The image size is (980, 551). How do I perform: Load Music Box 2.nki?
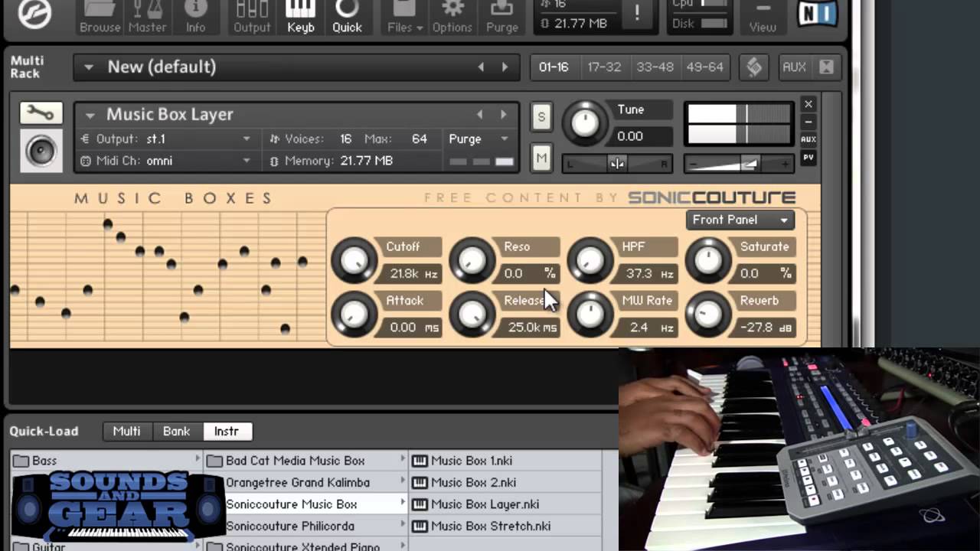tap(505, 483)
